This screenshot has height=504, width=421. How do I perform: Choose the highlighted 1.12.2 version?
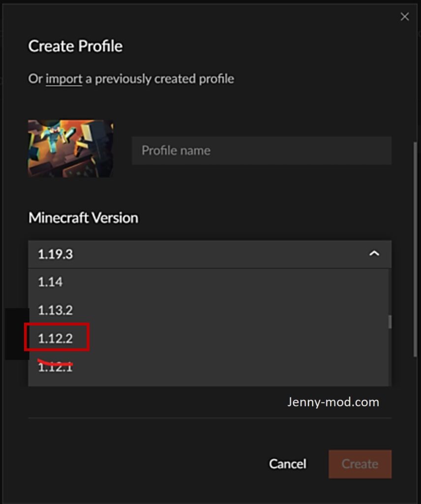click(x=55, y=338)
